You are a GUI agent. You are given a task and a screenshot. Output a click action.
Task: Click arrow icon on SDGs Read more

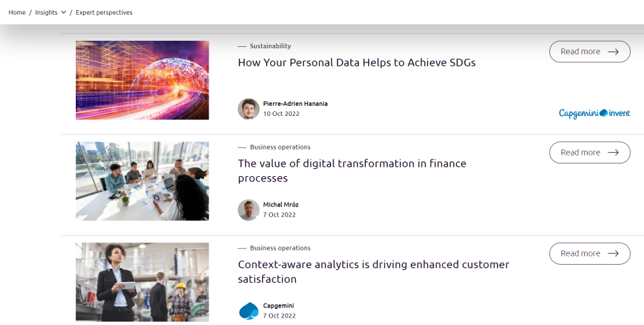613,52
